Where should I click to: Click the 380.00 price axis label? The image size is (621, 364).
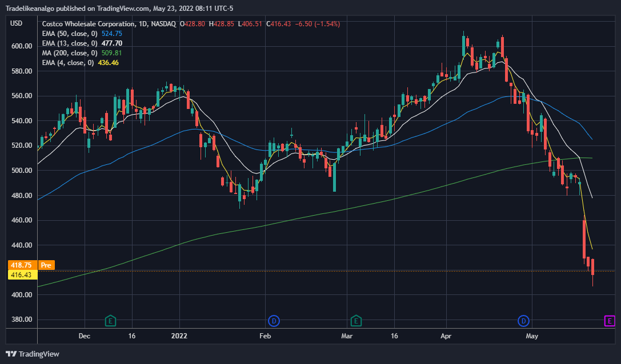(x=22, y=319)
